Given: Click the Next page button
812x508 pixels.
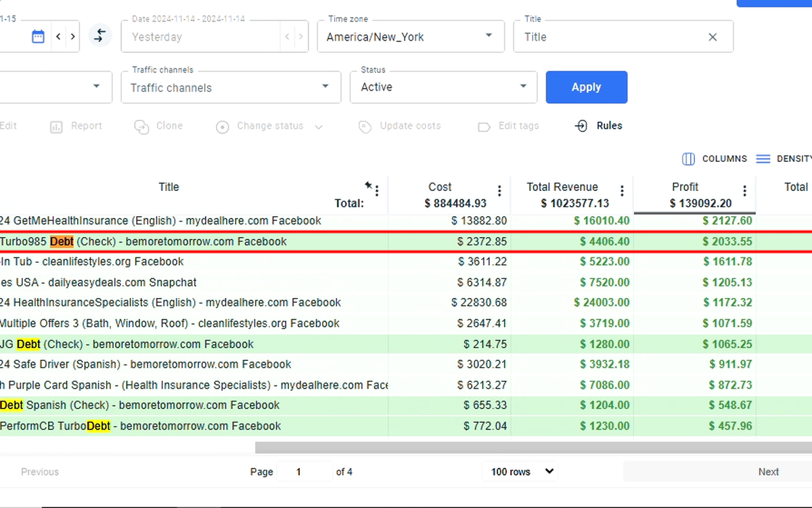Looking at the screenshot, I should click(768, 471).
